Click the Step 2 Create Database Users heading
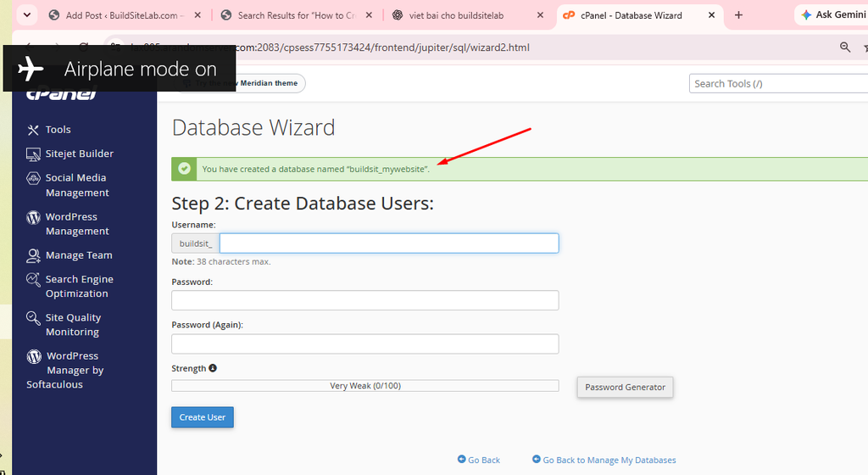This screenshot has width=868, height=475. (303, 204)
